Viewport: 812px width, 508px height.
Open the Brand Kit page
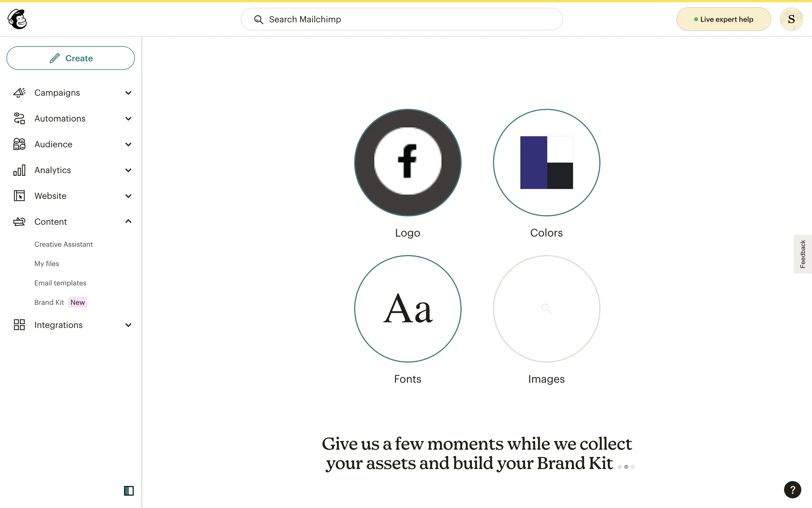(49, 302)
